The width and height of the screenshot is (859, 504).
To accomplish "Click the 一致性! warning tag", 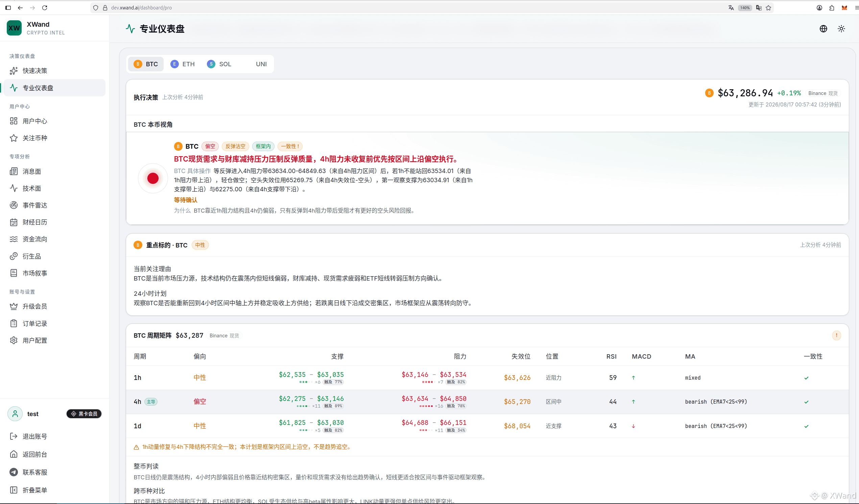I will tap(290, 146).
